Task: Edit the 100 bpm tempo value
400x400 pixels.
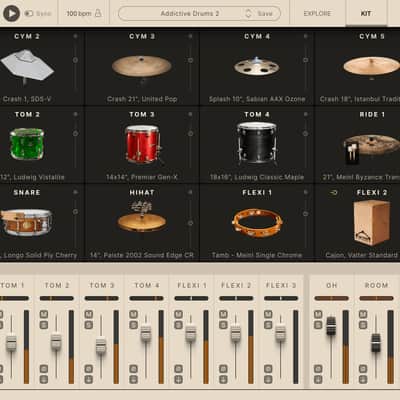Action: point(79,14)
